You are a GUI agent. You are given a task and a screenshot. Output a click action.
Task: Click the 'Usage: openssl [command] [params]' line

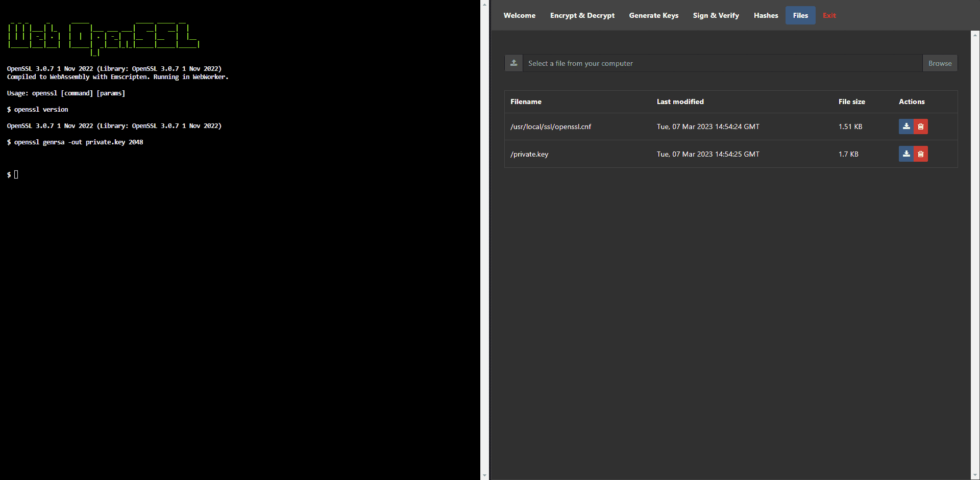pos(66,93)
